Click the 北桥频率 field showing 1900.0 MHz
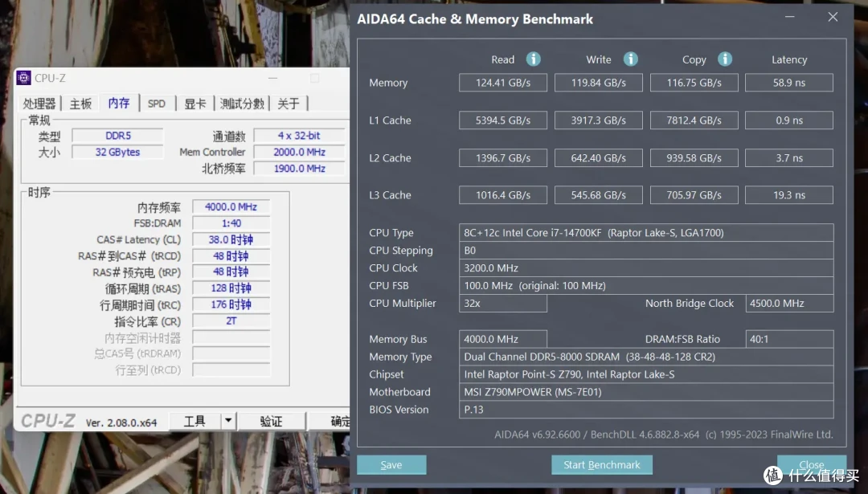The width and height of the screenshot is (868, 494). [x=300, y=168]
